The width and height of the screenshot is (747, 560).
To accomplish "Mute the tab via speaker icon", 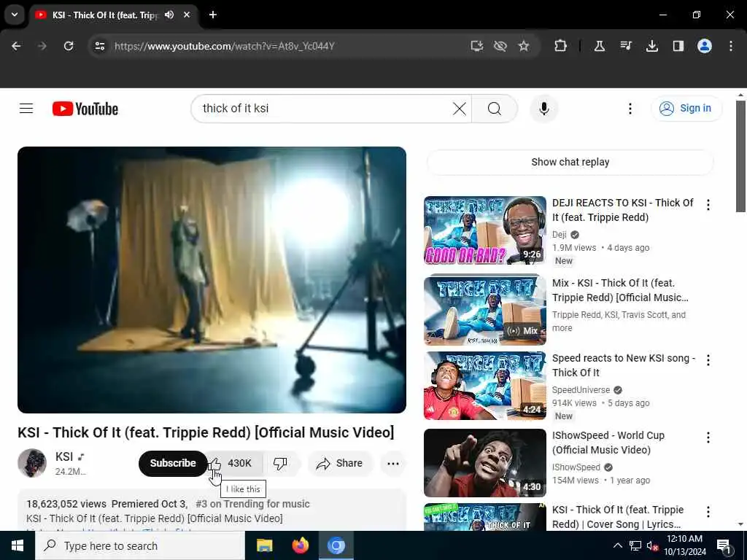I will pyautogui.click(x=169, y=15).
